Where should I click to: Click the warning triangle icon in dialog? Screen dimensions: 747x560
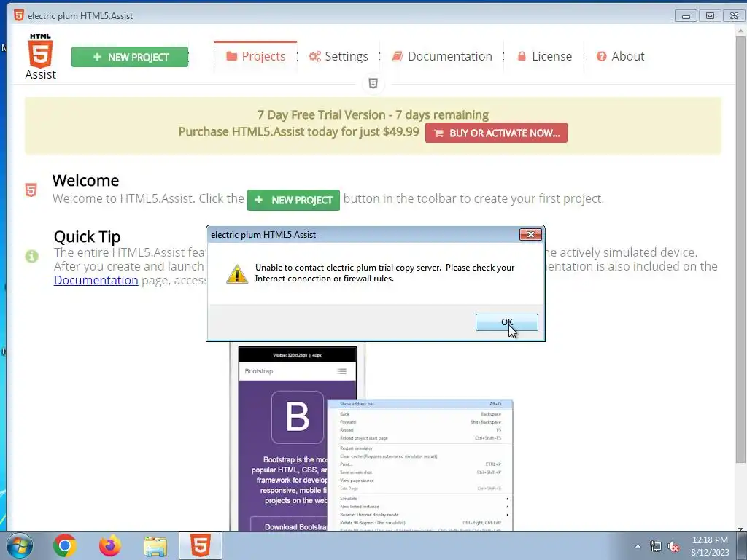click(x=237, y=274)
